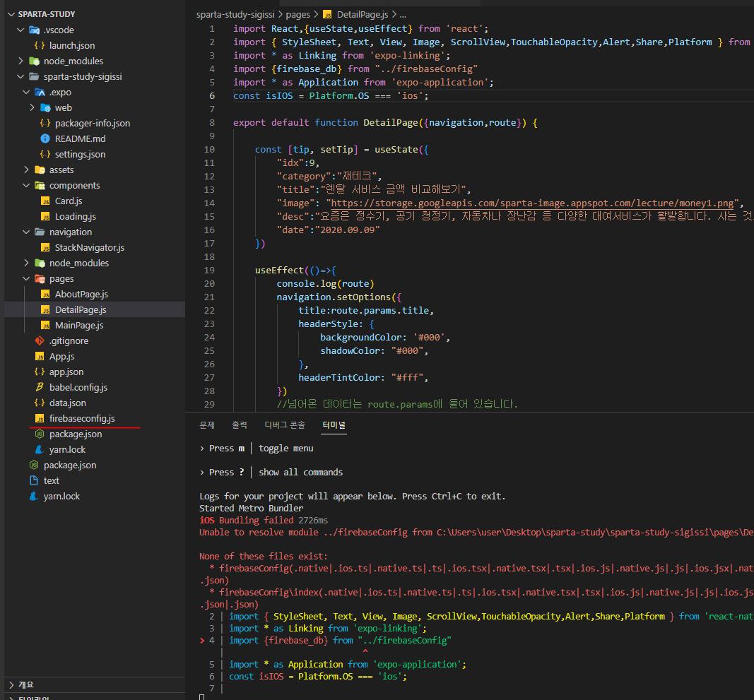Click the breadcrumb ellipsis after DetailPage.js

coord(403,15)
